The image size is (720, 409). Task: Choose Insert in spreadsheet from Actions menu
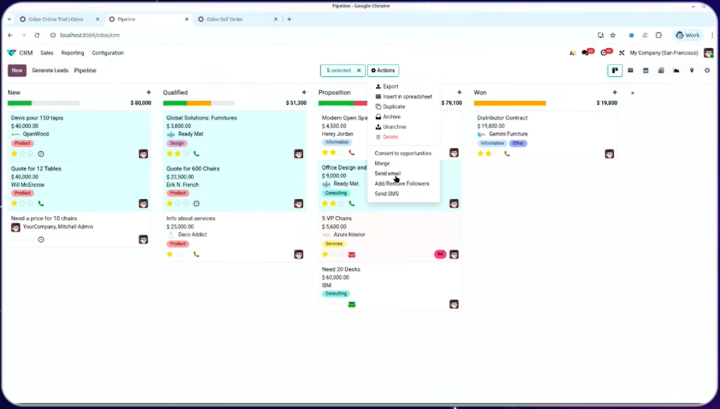[x=404, y=96]
